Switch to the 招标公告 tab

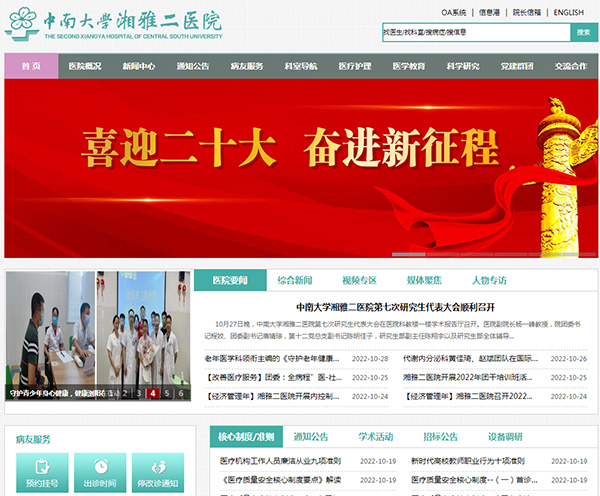coord(440,437)
